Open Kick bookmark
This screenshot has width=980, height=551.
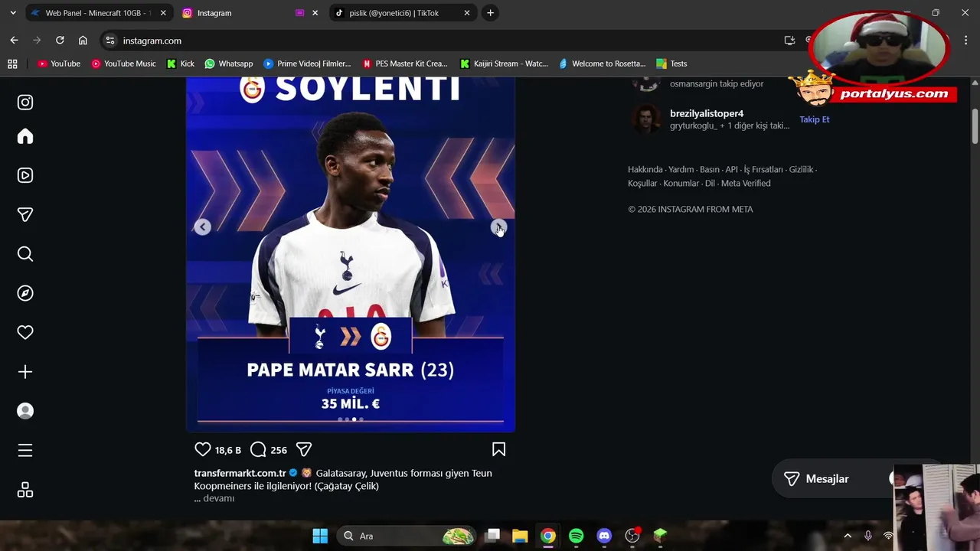pos(181,64)
